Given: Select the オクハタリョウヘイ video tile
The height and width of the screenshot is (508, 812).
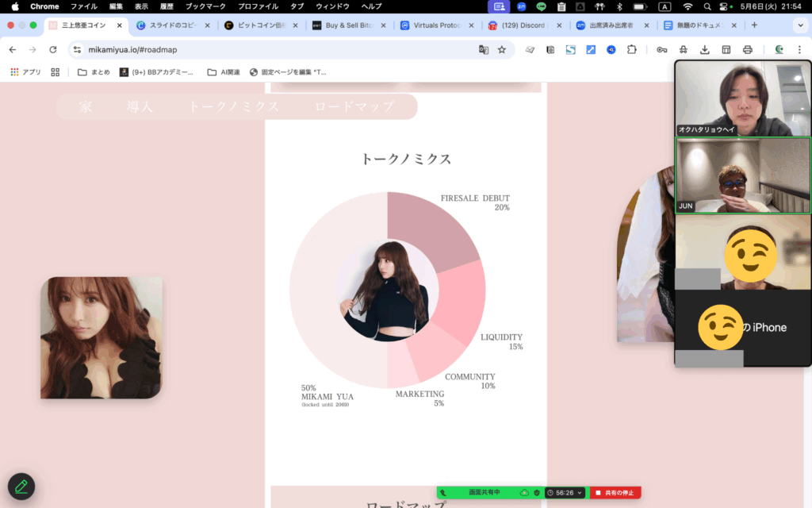Looking at the screenshot, I should click(743, 98).
